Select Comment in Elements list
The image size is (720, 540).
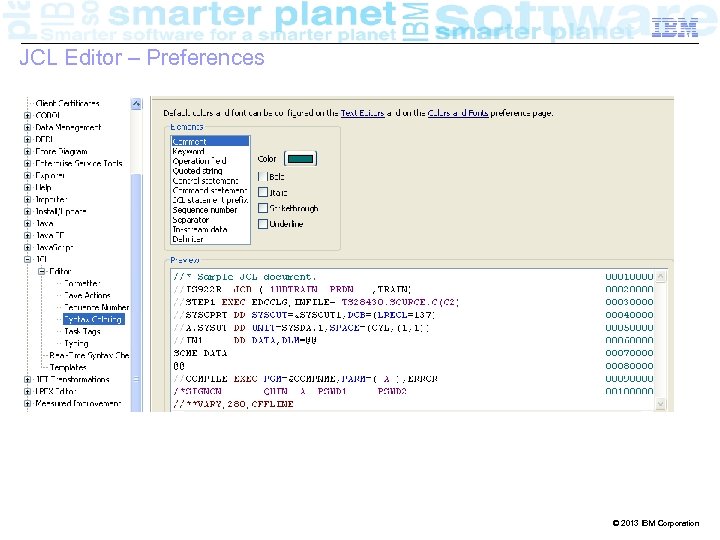click(210, 141)
